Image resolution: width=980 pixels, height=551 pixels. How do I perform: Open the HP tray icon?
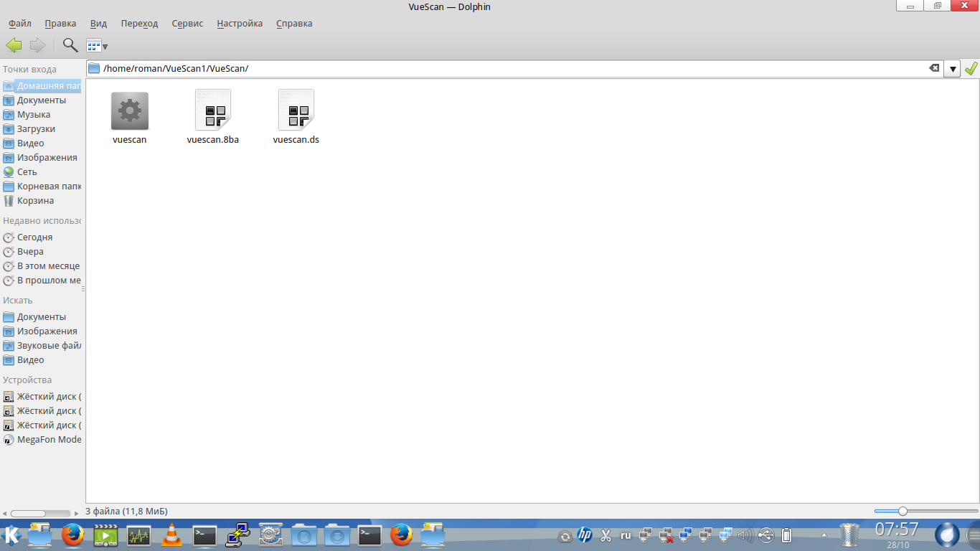(x=585, y=535)
